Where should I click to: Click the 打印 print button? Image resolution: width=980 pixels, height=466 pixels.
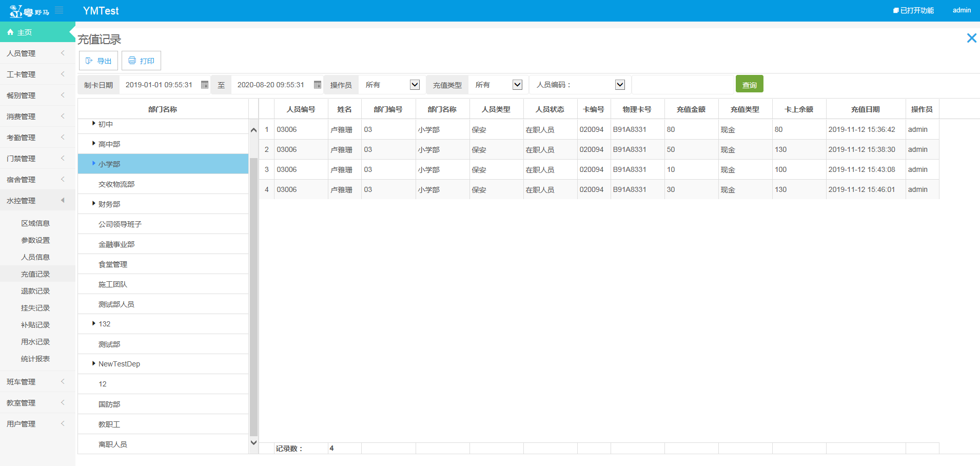pyautogui.click(x=141, y=61)
